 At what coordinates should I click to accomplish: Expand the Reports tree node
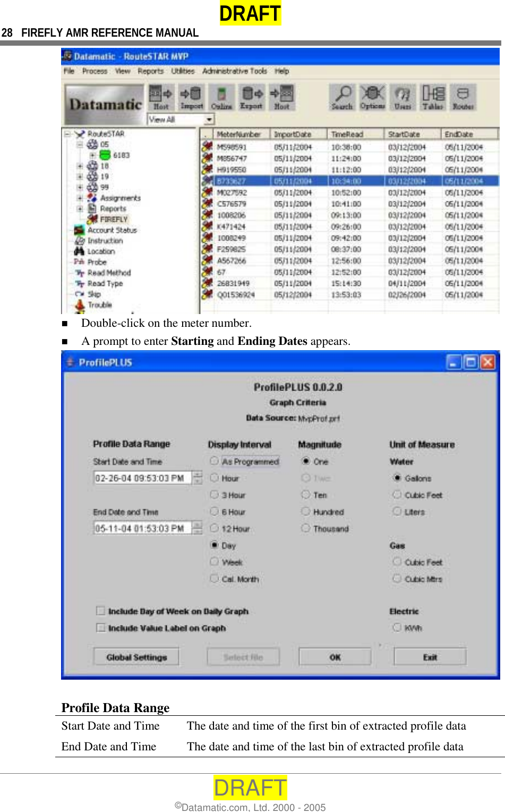[x=80, y=208]
